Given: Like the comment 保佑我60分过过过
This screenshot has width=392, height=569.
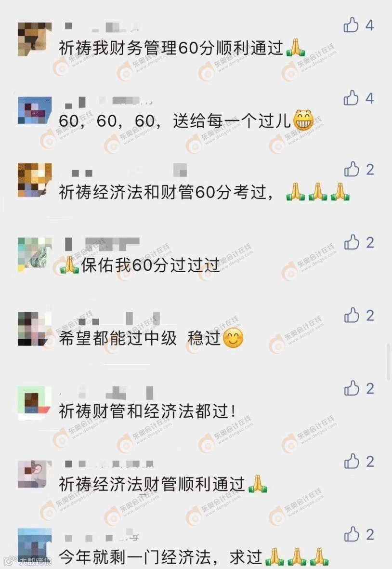Looking at the screenshot, I should (x=352, y=242).
